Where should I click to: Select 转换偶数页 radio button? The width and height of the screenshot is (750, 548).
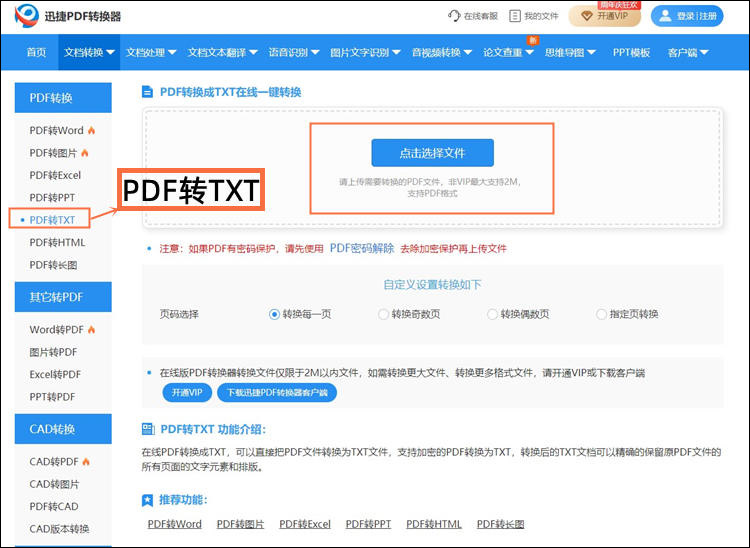[492, 315]
